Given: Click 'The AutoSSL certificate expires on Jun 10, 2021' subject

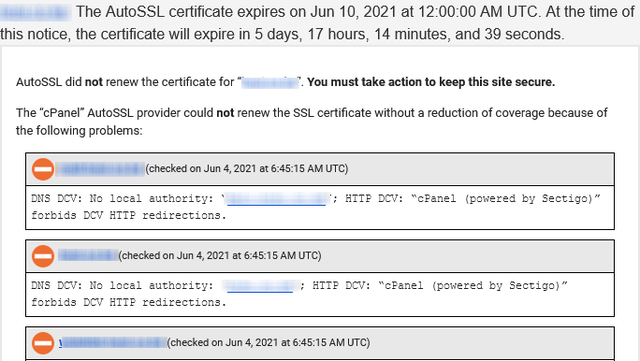Looking at the screenshot, I should pyautogui.click(x=236, y=12).
